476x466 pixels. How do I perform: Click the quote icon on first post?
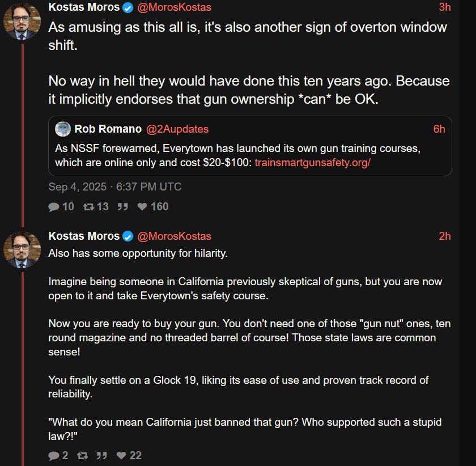point(122,207)
